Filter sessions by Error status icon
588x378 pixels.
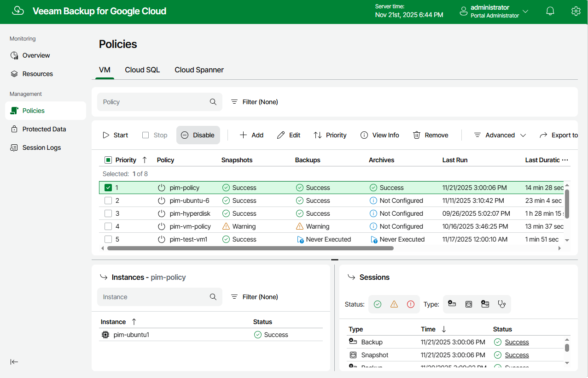click(411, 304)
